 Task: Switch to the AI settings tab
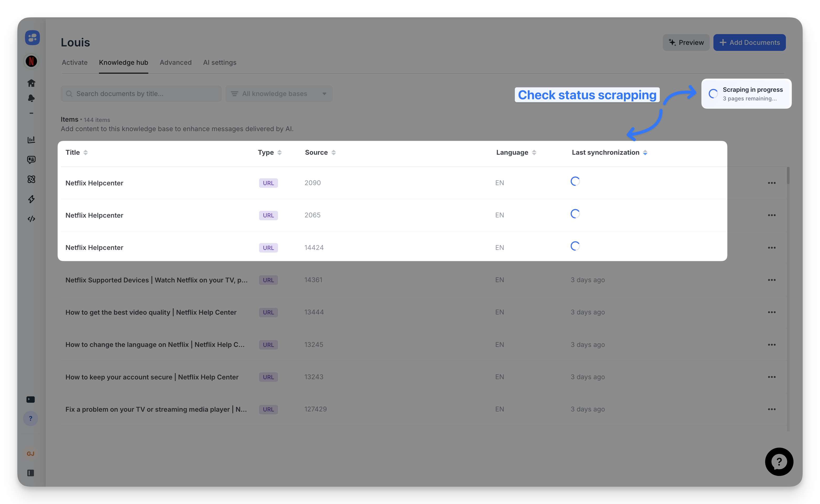(x=219, y=63)
